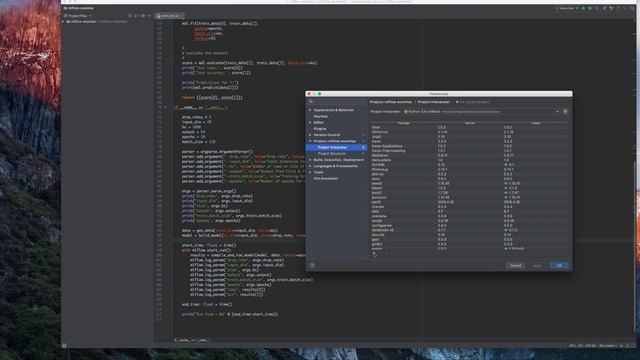The width and height of the screenshot is (640, 360).
Task: Click the Apply button
Action: tap(537, 265)
